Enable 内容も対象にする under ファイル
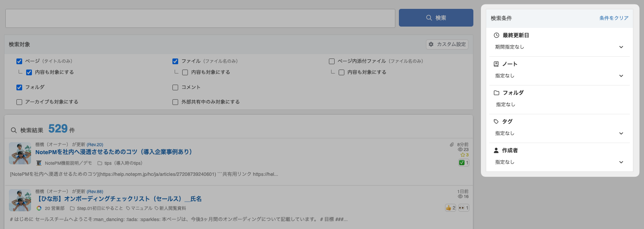 pyautogui.click(x=185, y=72)
